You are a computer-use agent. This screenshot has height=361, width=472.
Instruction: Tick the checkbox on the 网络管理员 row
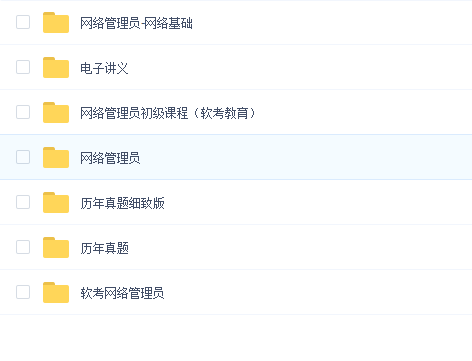click(23, 157)
